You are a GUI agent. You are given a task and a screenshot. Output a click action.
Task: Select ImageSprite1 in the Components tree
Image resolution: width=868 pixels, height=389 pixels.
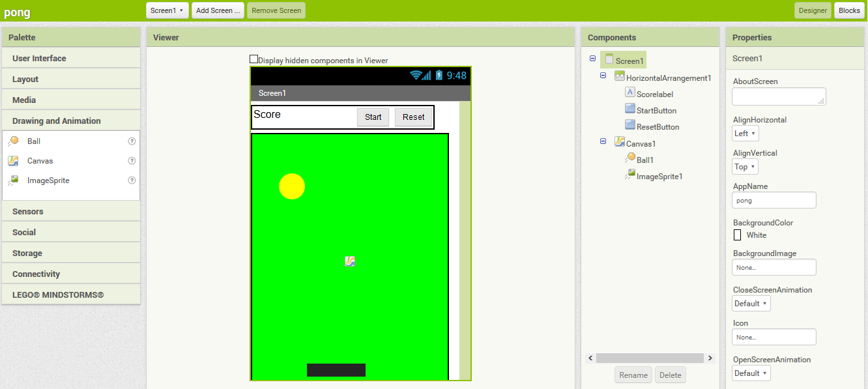coord(659,176)
